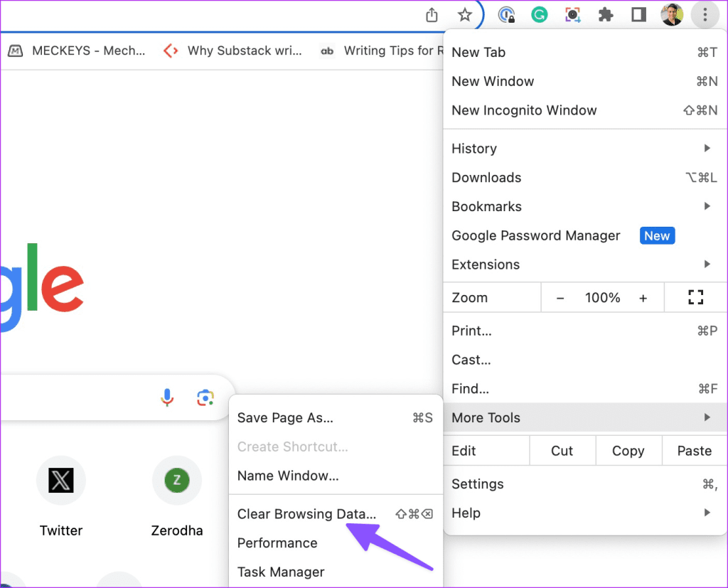This screenshot has width=728, height=588.
Task: Expand the Help submenu
Action: [585, 513]
